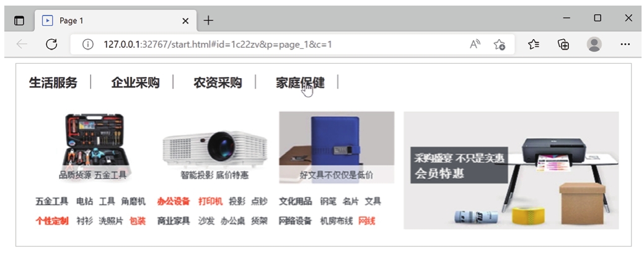The image size is (644, 253).
Task: Open the 农资采购 navigation tab
Action: pyautogui.click(x=218, y=82)
